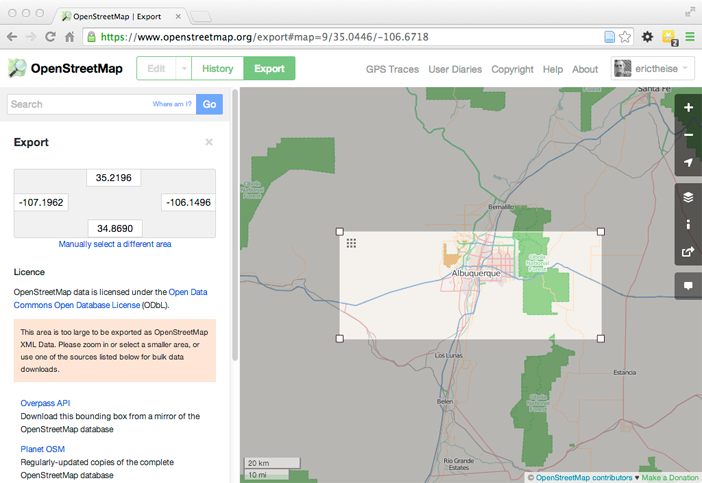
Task: Open the browser hamburger menu
Action: [x=690, y=37]
